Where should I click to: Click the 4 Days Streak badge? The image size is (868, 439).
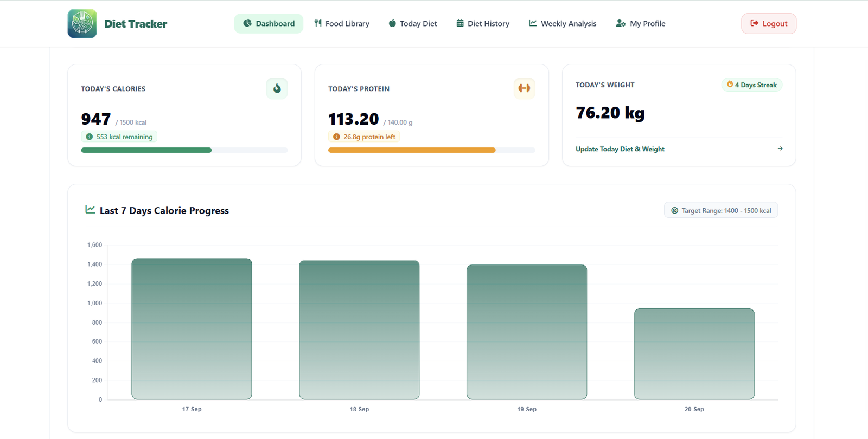click(x=752, y=85)
